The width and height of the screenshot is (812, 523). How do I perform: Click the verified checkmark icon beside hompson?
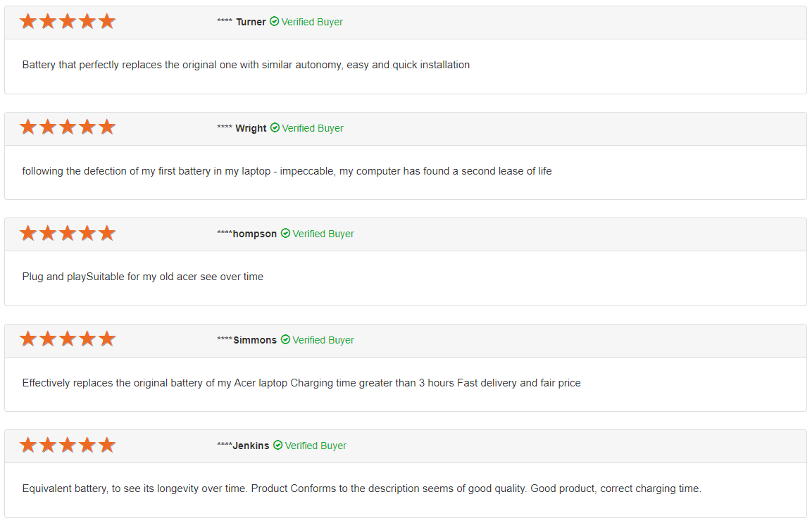(285, 234)
